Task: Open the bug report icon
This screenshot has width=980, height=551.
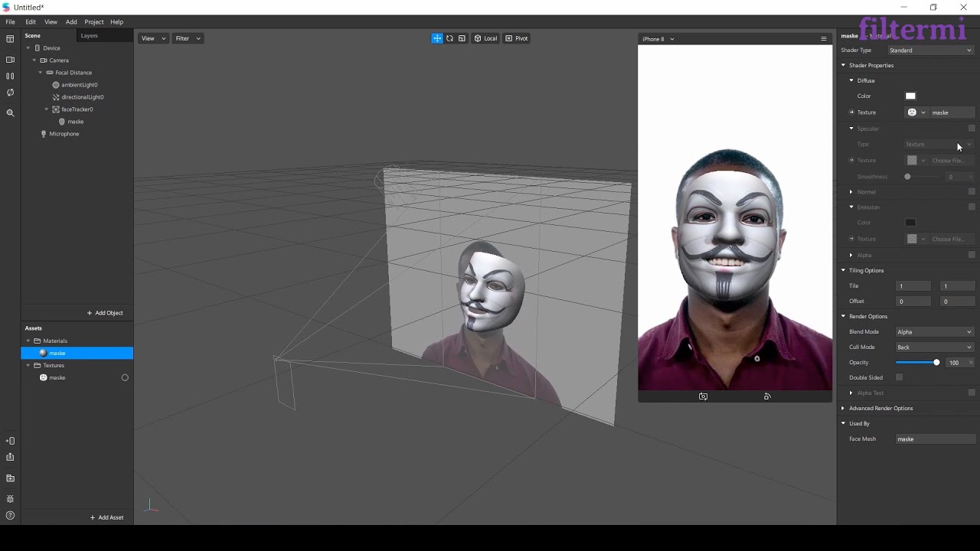Action: click(10, 499)
